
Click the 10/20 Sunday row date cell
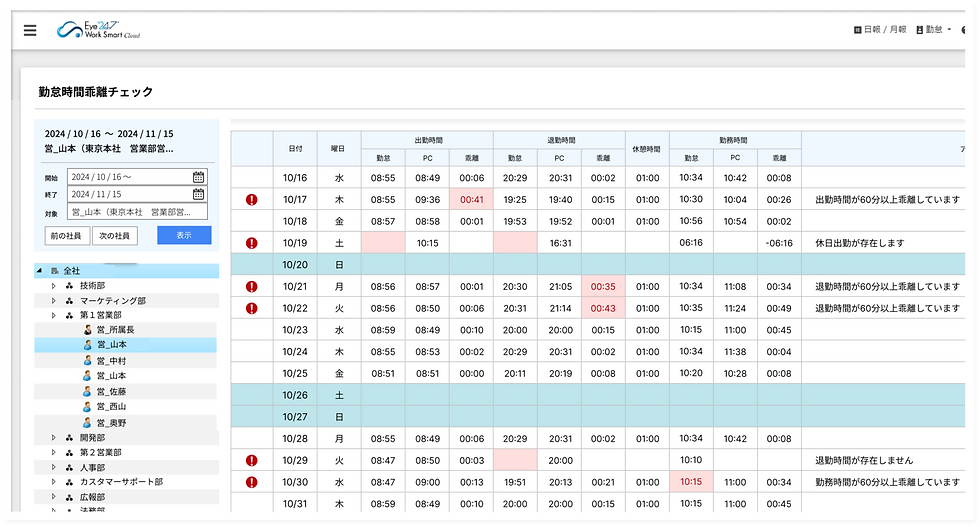[295, 264]
